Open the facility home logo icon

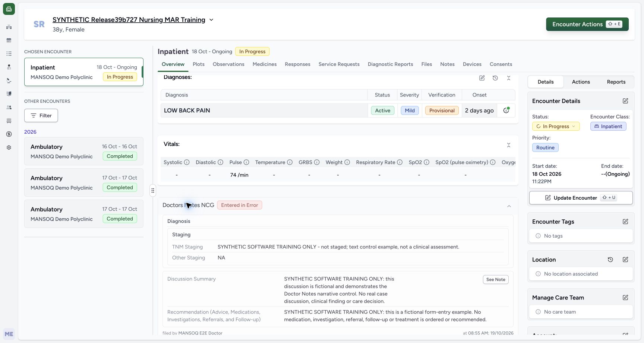[9, 9]
